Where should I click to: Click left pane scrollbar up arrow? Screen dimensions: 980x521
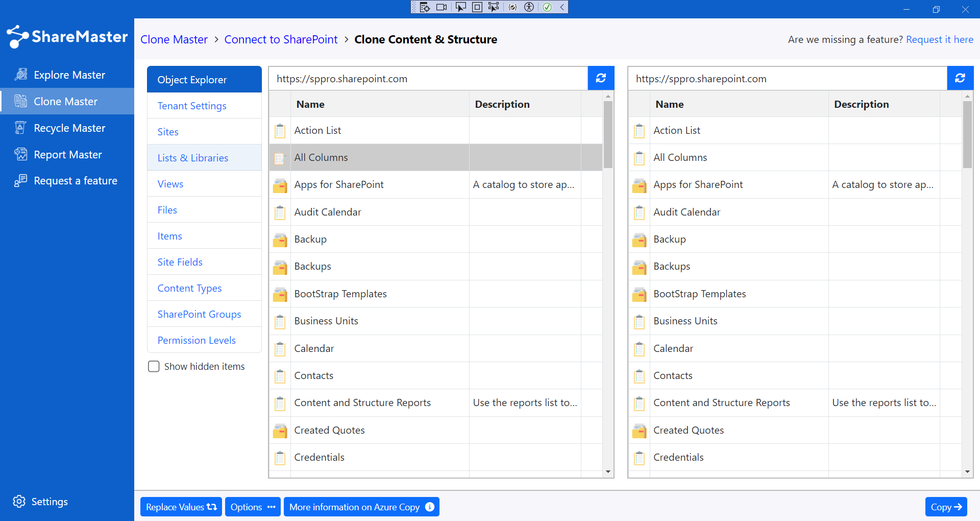(x=608, y=96)
